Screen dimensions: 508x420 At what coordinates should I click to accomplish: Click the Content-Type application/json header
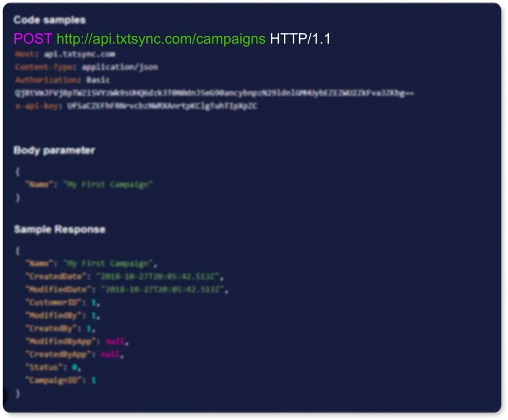pyautogui.click(x=86, y=67)
